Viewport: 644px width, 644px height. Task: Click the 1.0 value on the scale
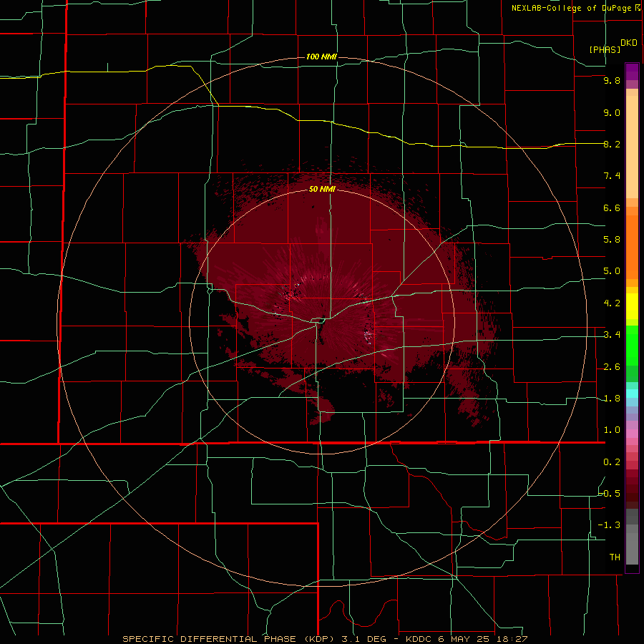pos(612,430)
